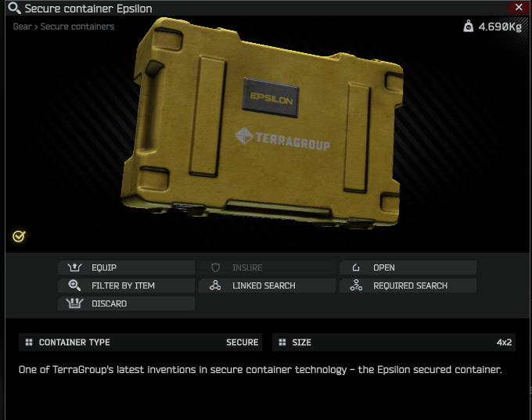Equip the secure container
Viewport: 532px width, 420px height.
click(126, 267)
